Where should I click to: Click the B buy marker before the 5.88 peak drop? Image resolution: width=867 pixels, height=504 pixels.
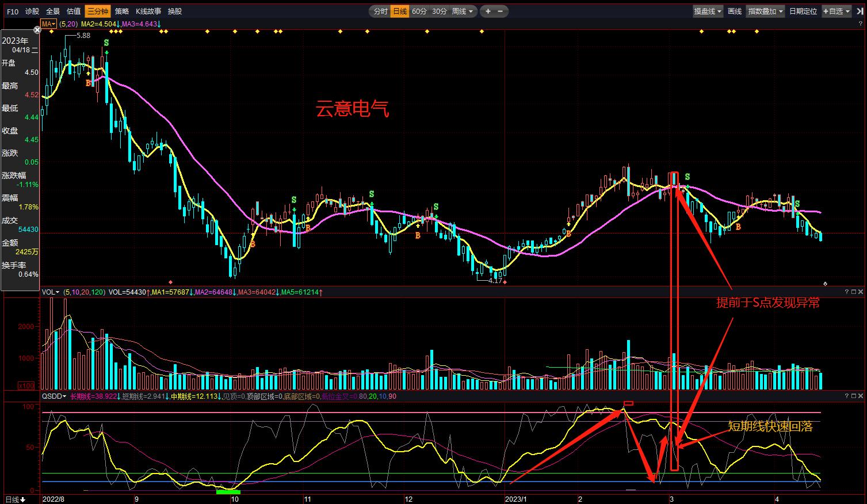tap(89, 83)
